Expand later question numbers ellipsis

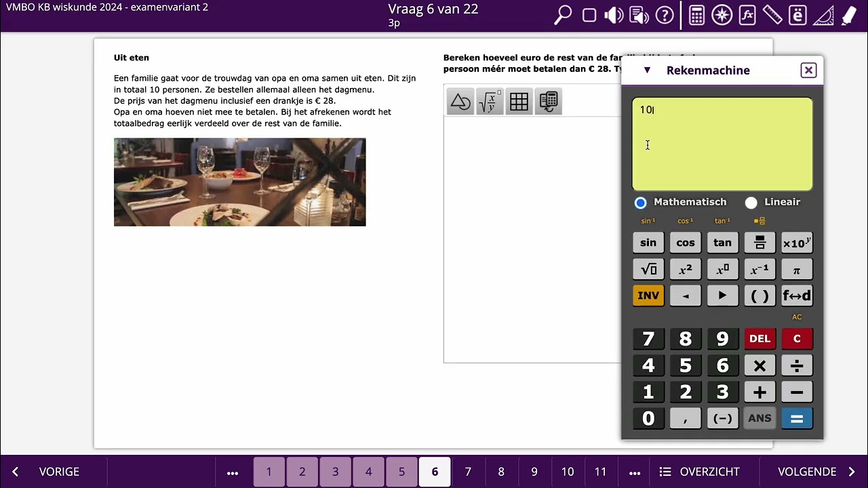[x=635, y=472]
